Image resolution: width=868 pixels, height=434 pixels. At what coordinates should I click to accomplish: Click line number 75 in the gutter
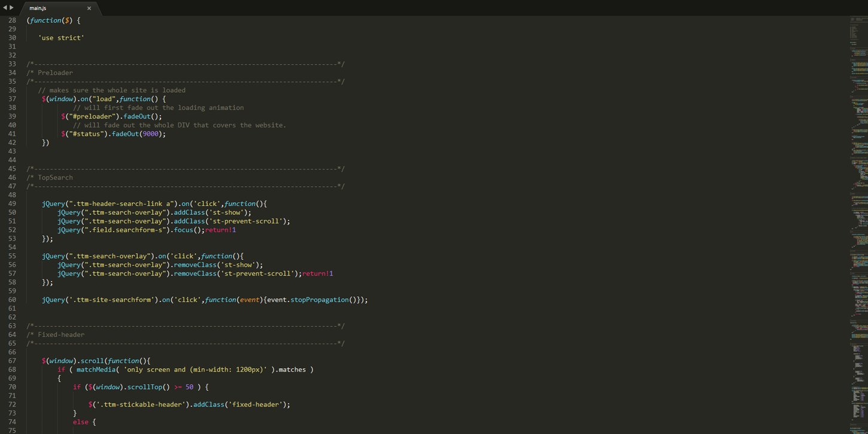pyautogui.click(x=12, y=430)
